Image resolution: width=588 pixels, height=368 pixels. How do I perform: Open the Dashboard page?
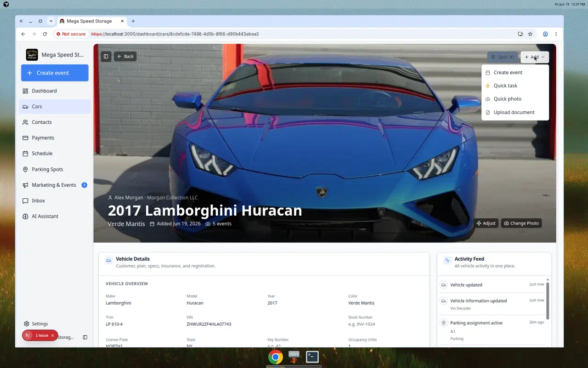(x=55, y=91)
